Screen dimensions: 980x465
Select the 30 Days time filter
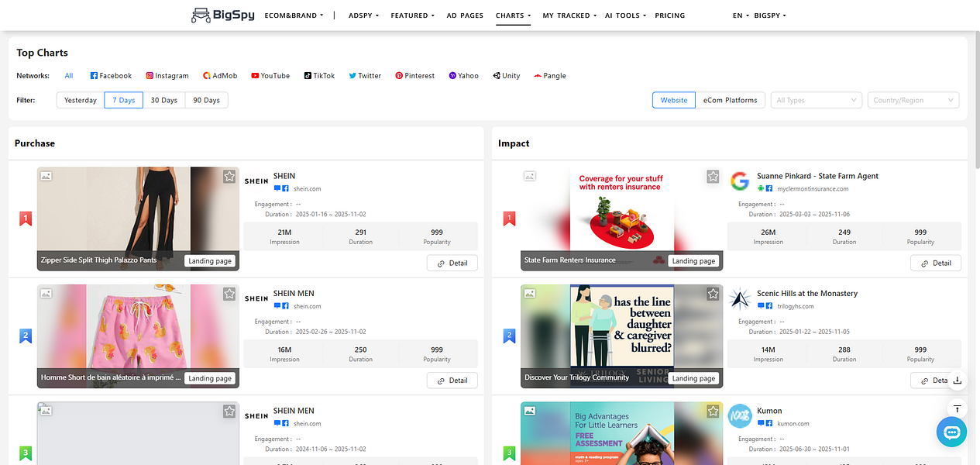(164, 100)
